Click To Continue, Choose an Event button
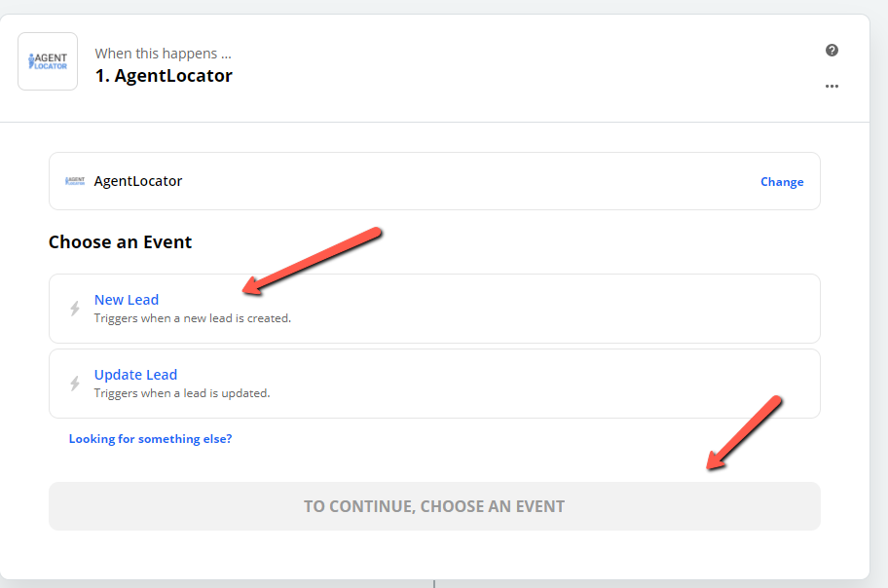Viewport: 888px width, 588px height. (x=434, y=506)
